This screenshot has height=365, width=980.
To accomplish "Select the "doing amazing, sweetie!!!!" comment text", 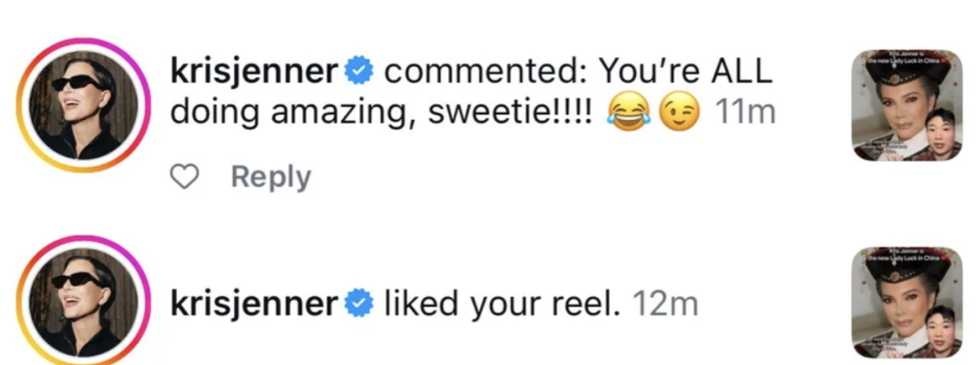I will [x=381, y=113].
